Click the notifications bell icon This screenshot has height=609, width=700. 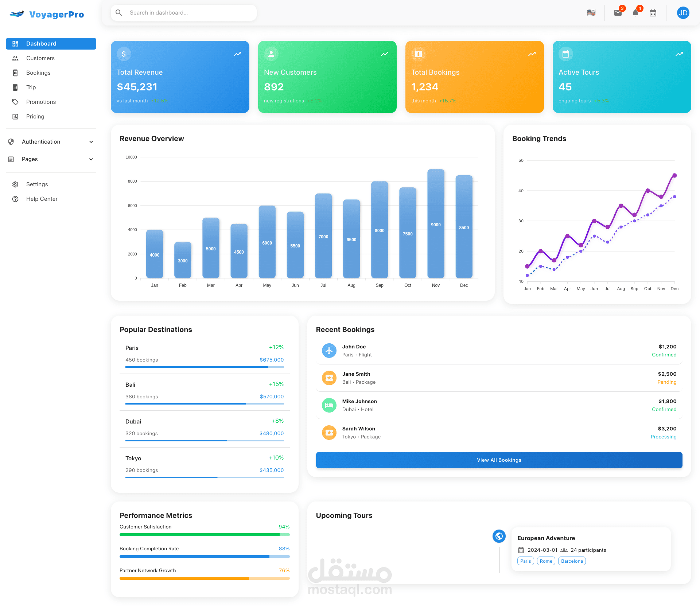635,13
